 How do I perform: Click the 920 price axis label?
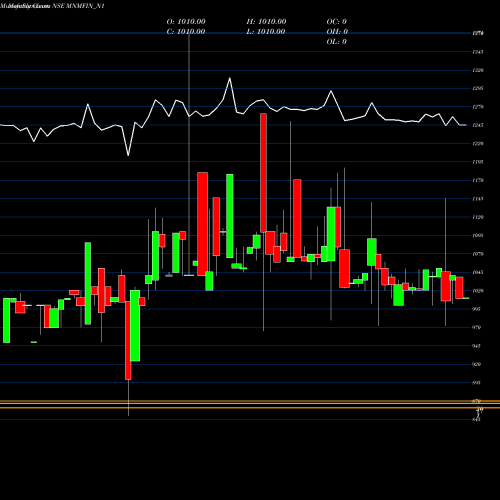[477, 364]
